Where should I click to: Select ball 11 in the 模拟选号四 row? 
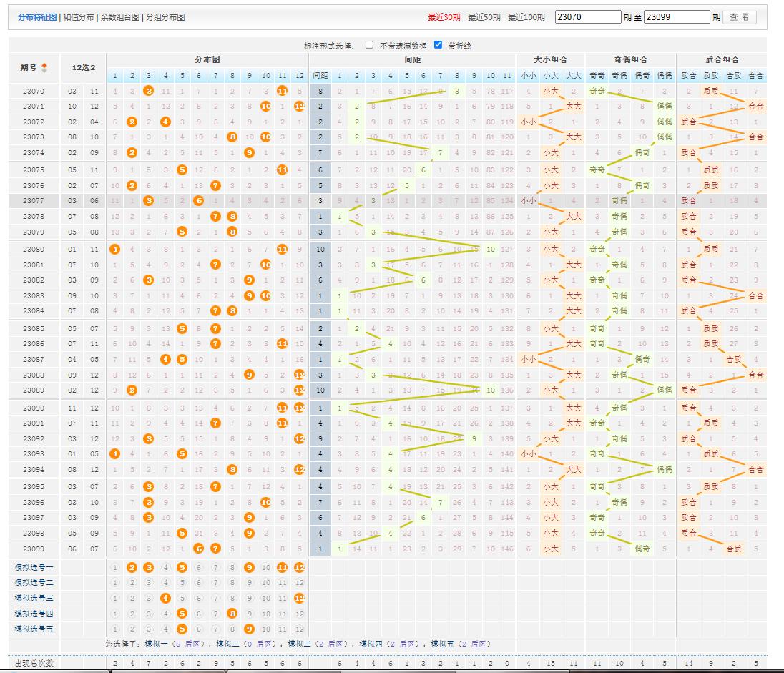[283, 614]
